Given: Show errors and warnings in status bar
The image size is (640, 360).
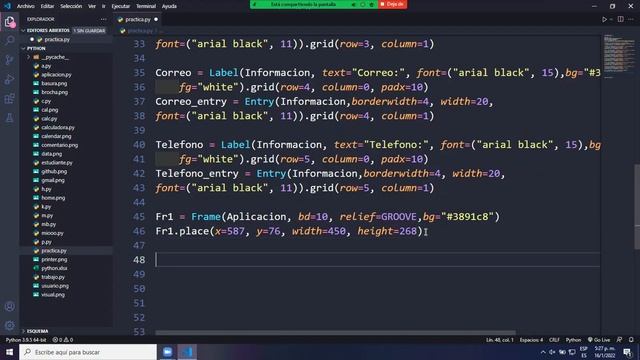Looking at the screenshot, I should [x=62, y=340].
